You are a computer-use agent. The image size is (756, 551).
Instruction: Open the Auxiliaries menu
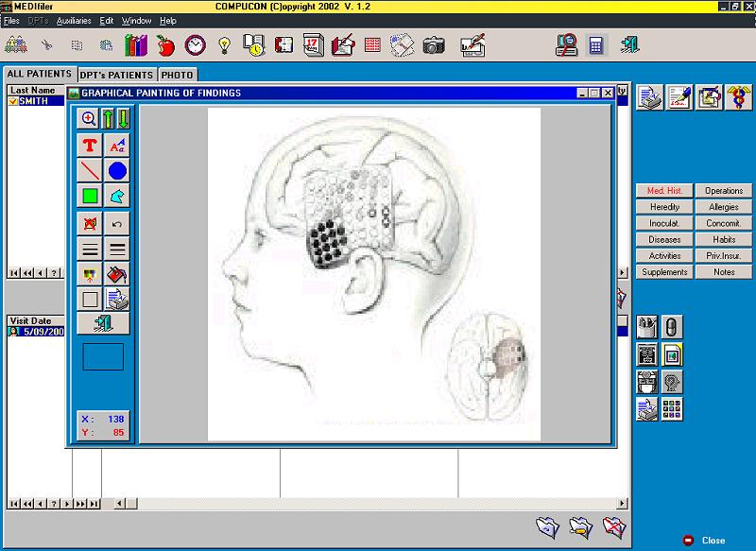click(74, 21)
